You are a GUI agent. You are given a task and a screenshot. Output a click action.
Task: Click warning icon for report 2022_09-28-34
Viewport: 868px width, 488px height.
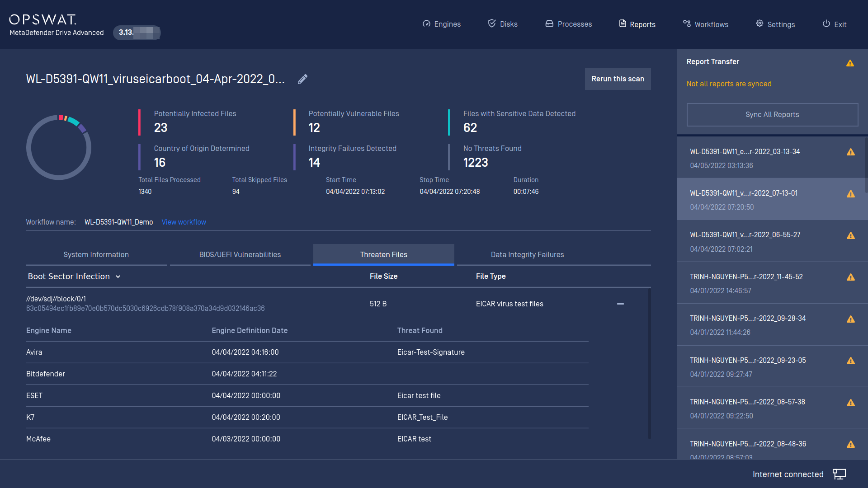click(851, 319)
